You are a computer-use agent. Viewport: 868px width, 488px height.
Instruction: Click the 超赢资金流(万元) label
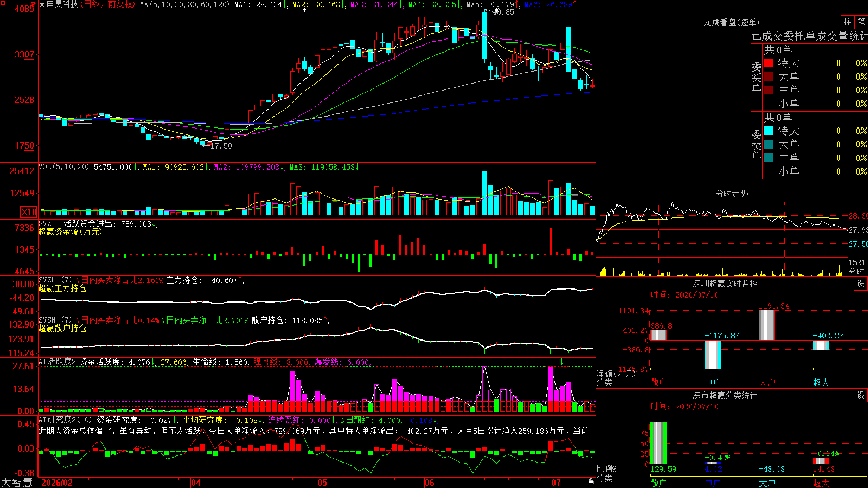tap(70, 232)
